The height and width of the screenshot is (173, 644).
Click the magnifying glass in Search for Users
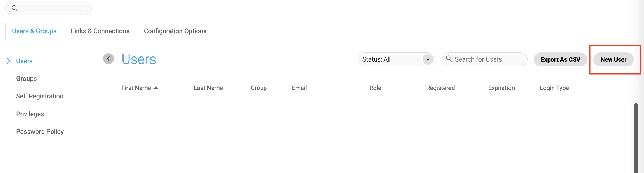coord(449,59)
